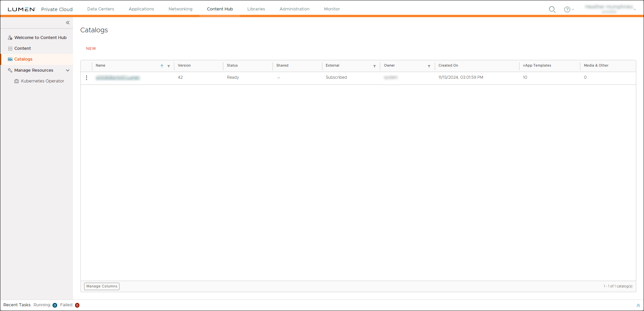644x311 pixels.
Task: Click the Created On column header
Action: point(448,66)
